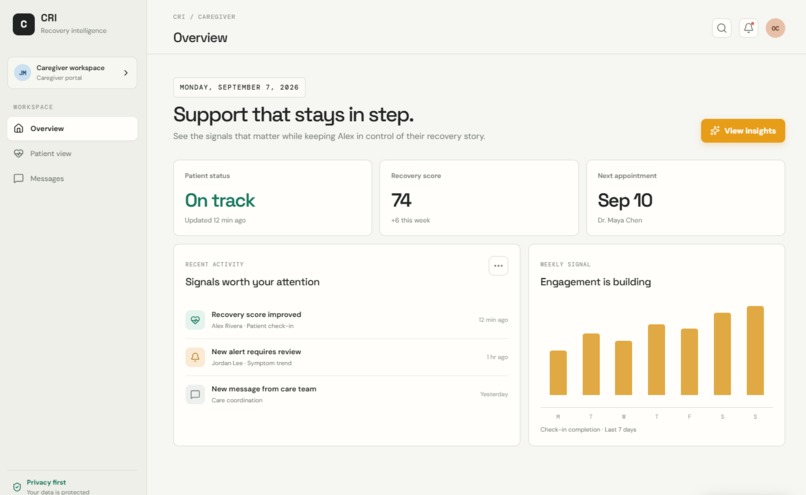Open the Caregiver workspace switcher
The image size is (806, 495).
[x=72, y=72]
